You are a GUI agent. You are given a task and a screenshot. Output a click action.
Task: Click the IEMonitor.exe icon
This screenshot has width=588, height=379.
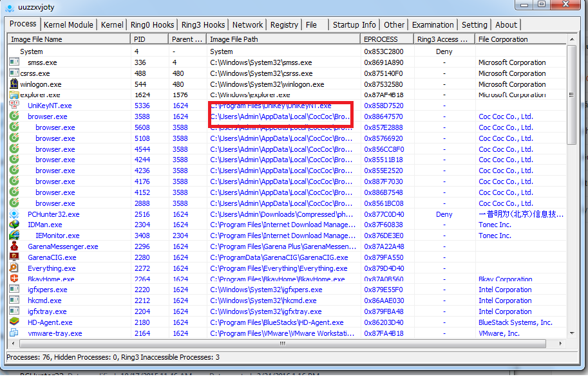(x=14, y=236)
